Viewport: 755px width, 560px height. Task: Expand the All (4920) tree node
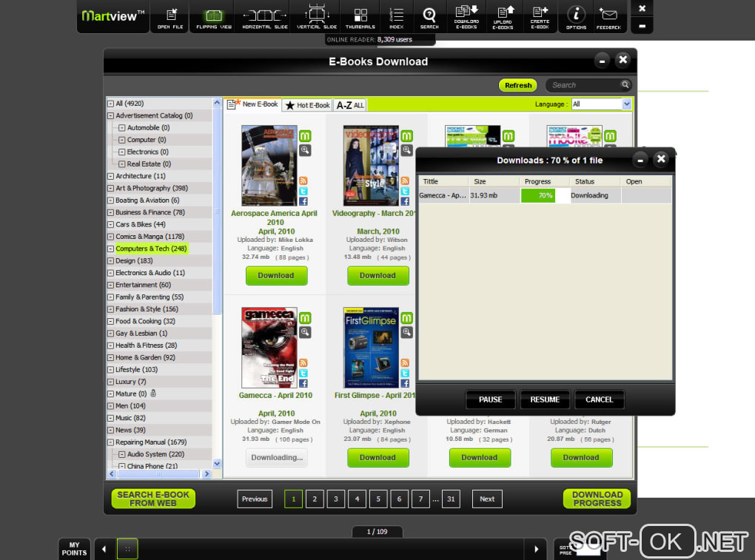point(111,104)
